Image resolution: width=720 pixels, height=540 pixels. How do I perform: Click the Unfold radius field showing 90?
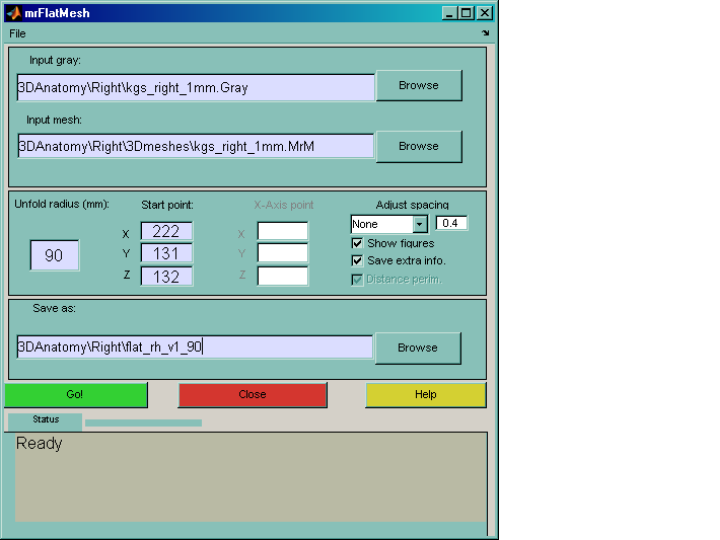pos(54,256)
